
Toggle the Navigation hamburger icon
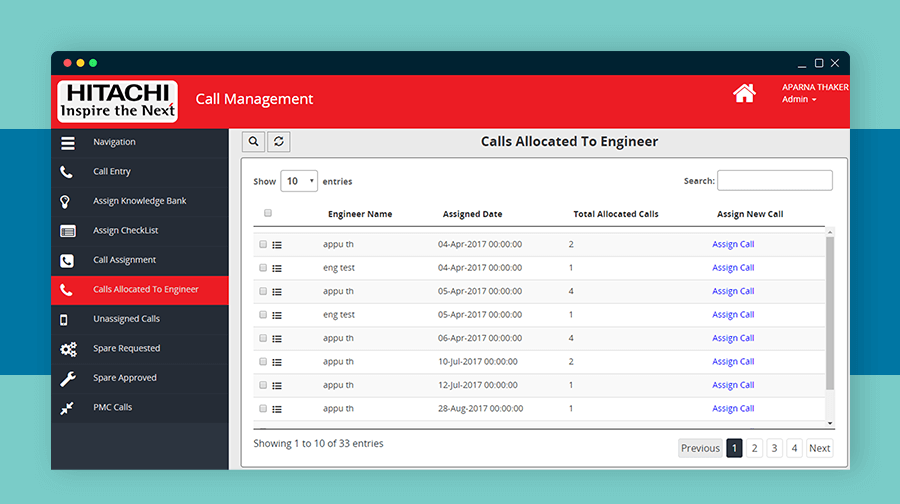(68, 143)
